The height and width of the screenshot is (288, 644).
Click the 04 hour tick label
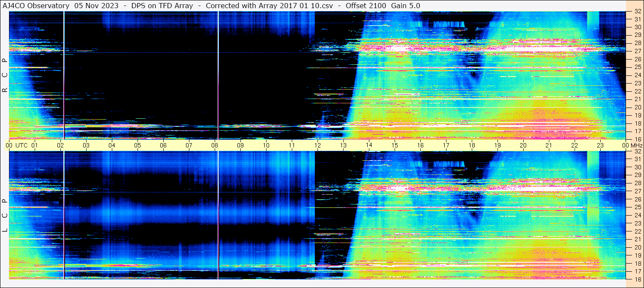(112, 145)
